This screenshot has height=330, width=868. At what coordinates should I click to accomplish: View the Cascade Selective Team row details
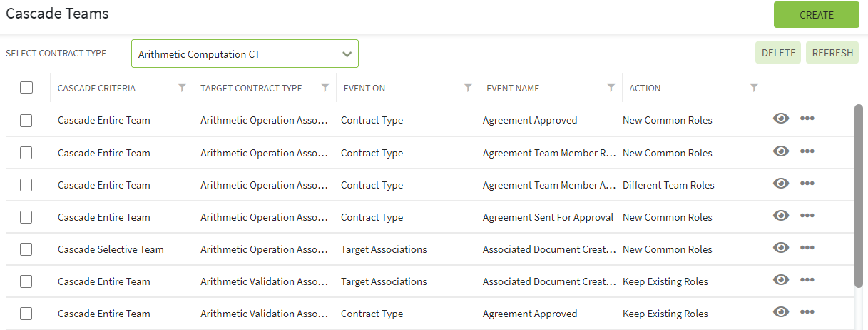click(x=781, y=247)
